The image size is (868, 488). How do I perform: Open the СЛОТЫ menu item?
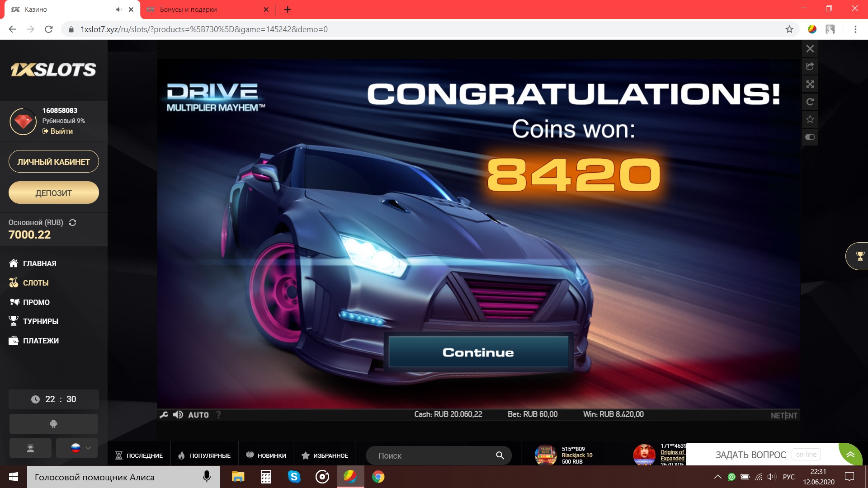click(35, 283)
